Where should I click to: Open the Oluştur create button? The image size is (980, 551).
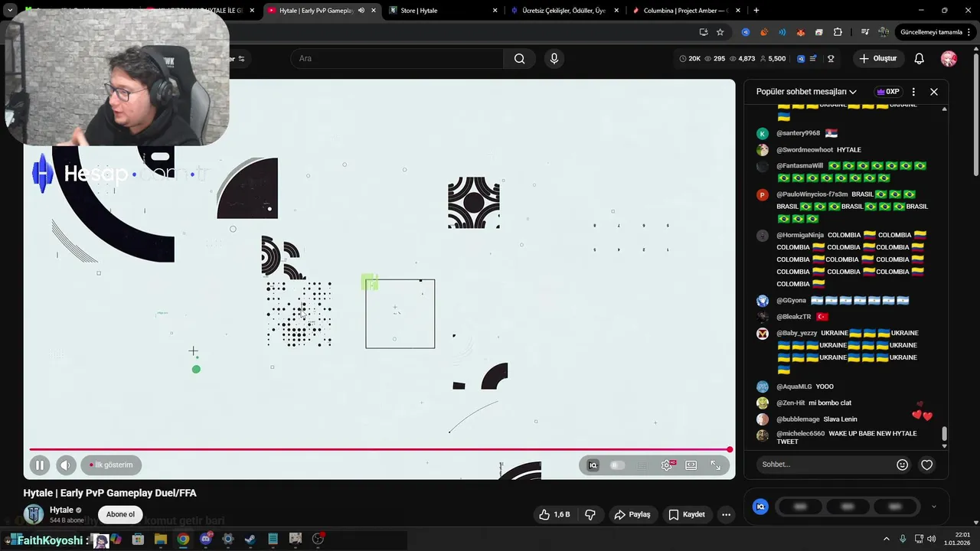pyautogui.click(x=877, y=58)
